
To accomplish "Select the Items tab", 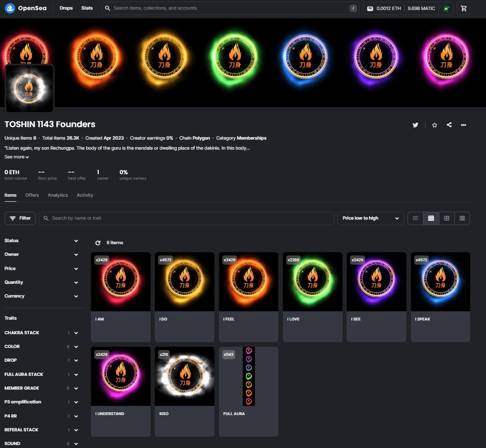I will tap(10, 195).
